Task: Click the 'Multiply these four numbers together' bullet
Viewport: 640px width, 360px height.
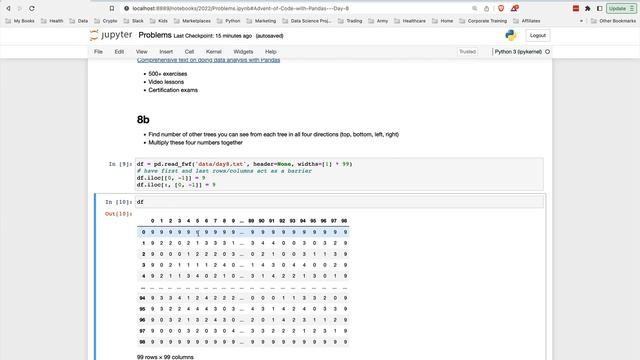Action: click(x=196, y=142)
